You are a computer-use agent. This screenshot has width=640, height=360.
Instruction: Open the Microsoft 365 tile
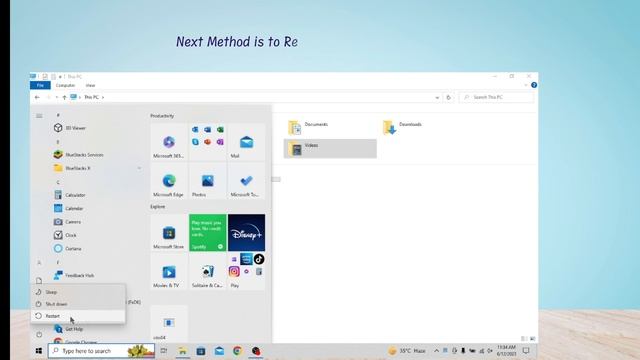pyautogui.click(x=169, y=142)
